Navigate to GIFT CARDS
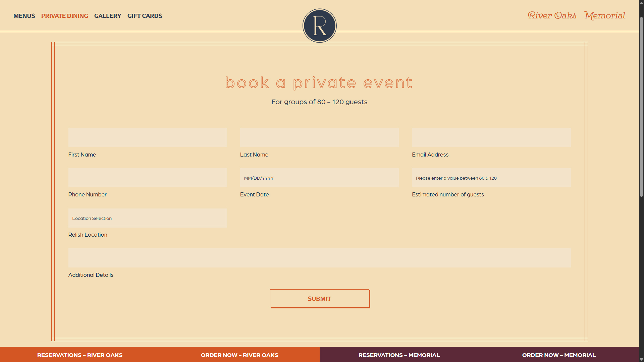Image resolution: width=644 pixels, height=362 pixels. [145, 16]
